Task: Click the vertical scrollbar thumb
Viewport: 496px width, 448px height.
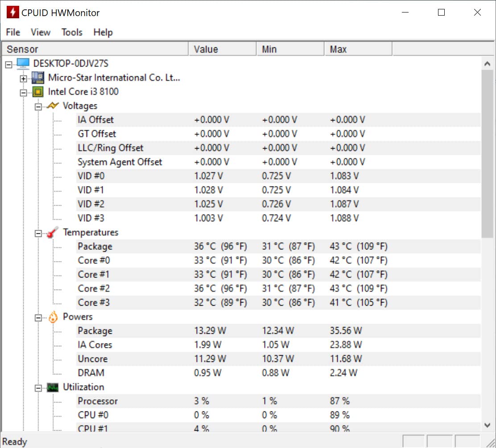Action: [x=488, y=154]
